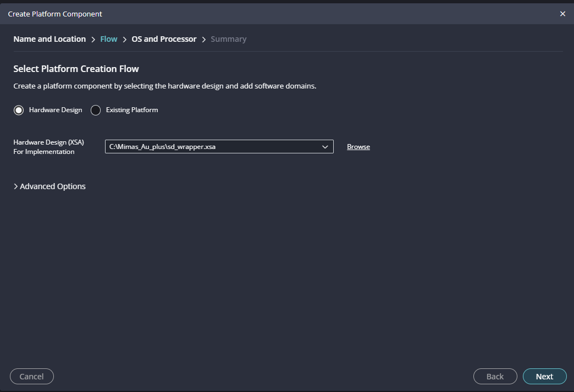The width and height of the screenshot is (574, 392).
Task: Go to the Name and Location step
Action: click(x=49, y=39)
